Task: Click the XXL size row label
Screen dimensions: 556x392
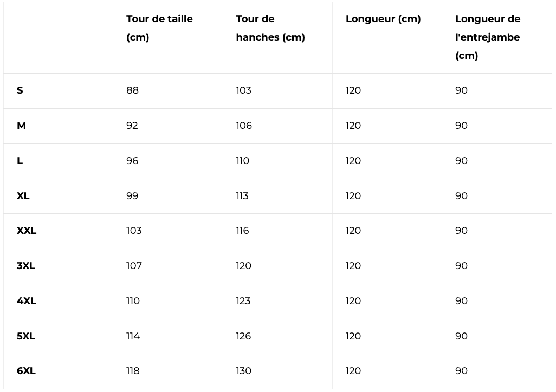Action: [x=27, y=231]
